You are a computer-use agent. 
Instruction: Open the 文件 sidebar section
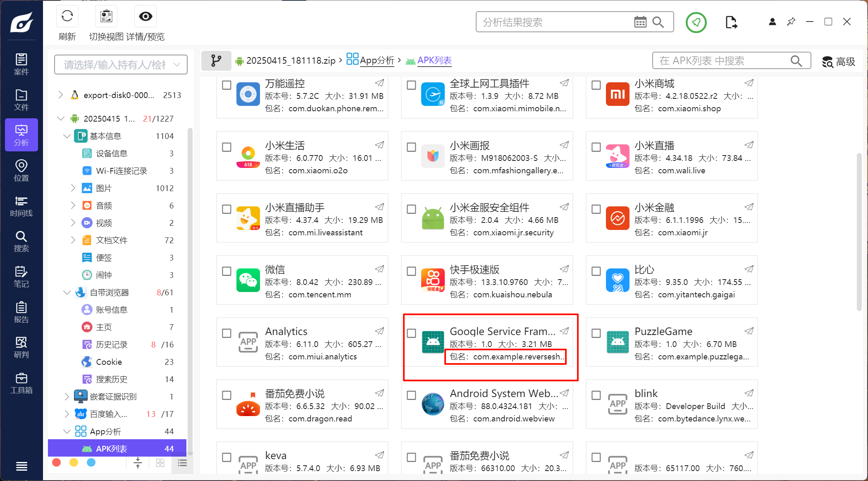pos(21,100)
